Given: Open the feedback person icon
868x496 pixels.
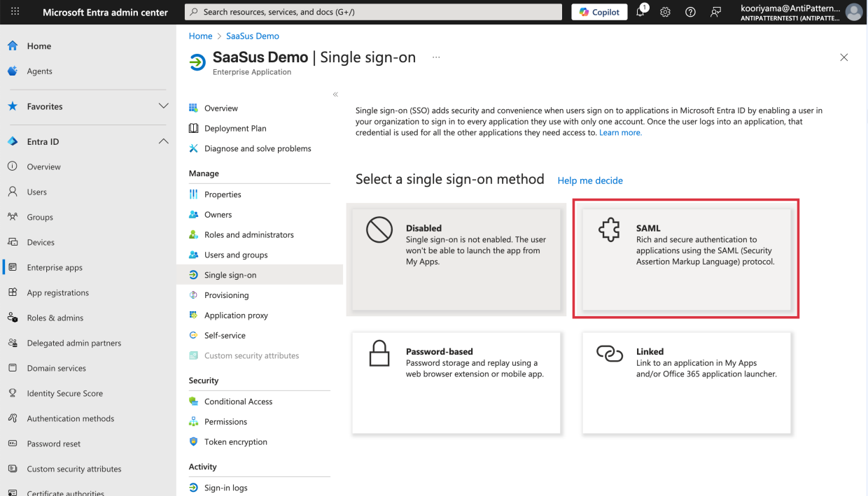Looking at the screenshot, I should [716, 12].
